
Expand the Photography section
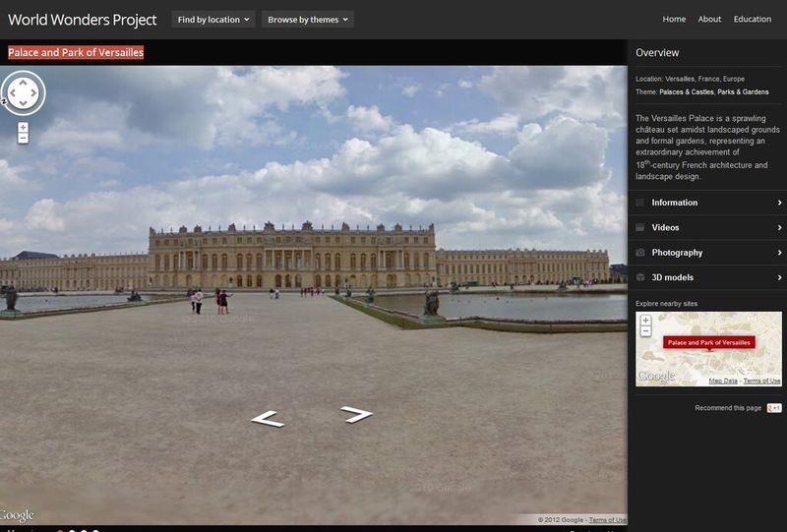pos(707,253)
